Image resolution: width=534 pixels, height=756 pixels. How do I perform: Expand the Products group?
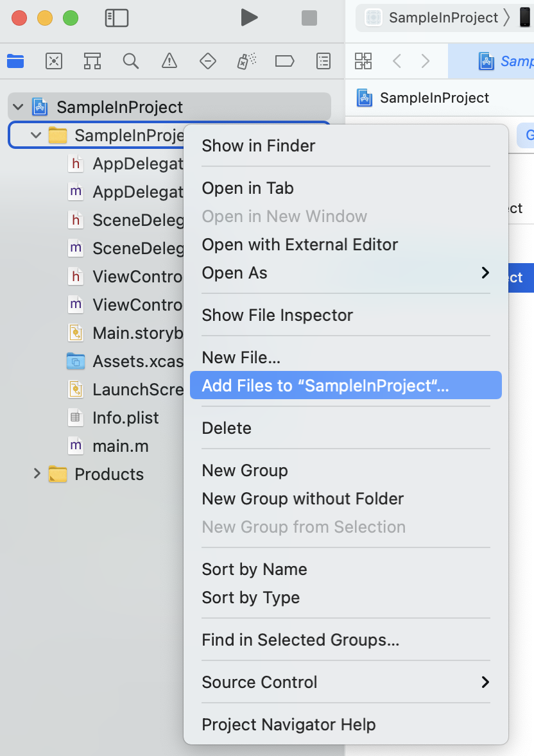click(37, 474)
